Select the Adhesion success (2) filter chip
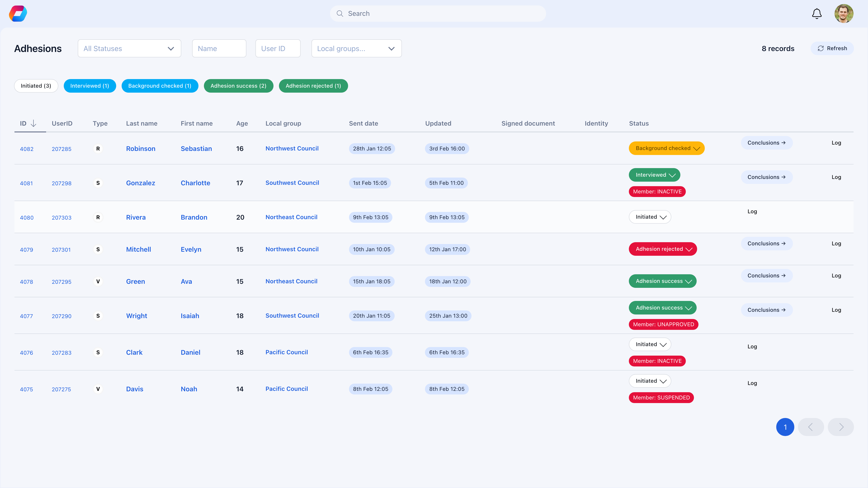Image resolution: width=868 pixels, height=488 pixels. point(238,86)
